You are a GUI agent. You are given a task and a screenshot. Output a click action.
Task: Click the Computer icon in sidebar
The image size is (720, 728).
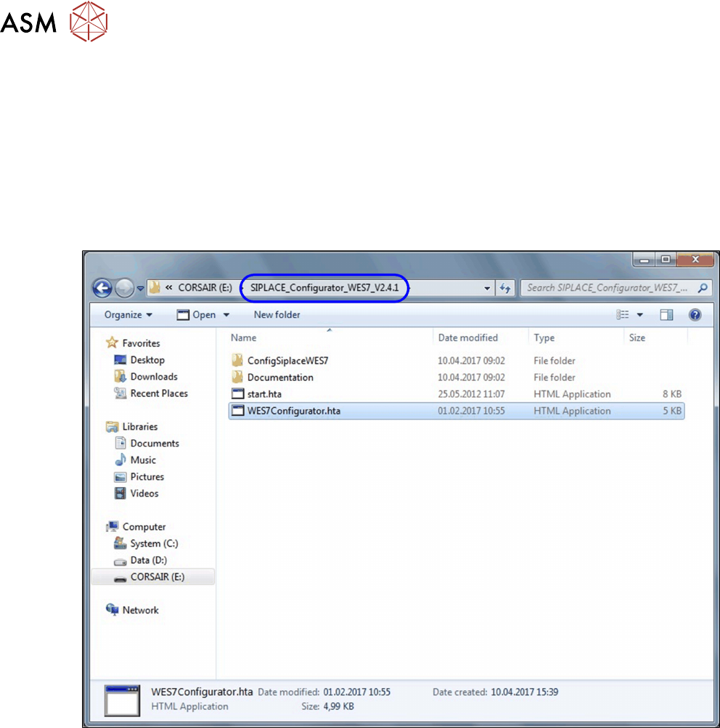click(112, 526)
